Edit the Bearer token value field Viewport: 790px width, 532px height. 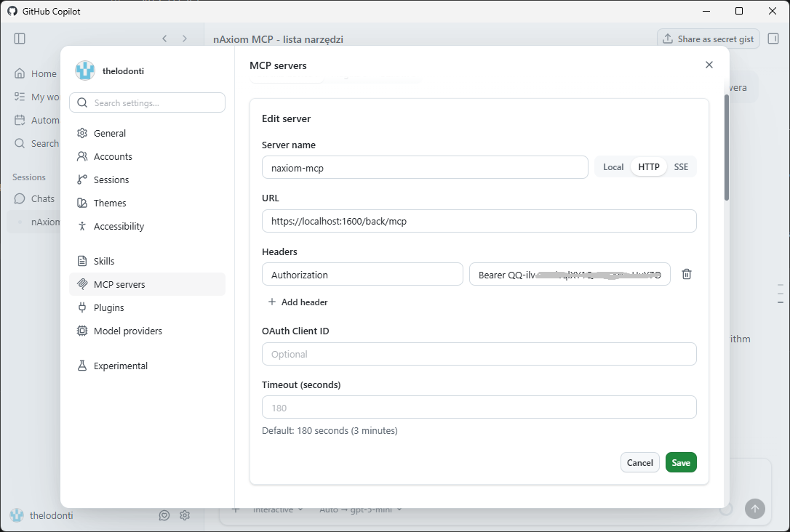[570, 274]
